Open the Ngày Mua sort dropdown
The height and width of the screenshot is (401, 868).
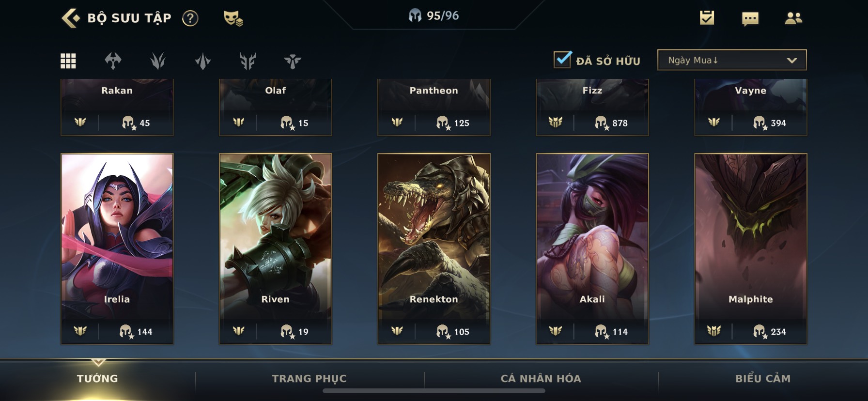[x=732, y=60]
